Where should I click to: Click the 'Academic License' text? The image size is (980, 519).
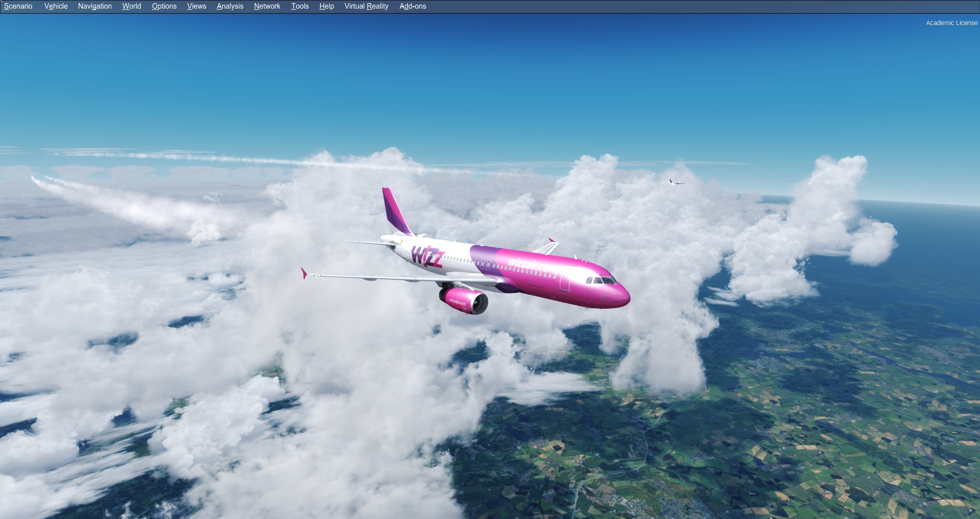click(x=952, y=23)
